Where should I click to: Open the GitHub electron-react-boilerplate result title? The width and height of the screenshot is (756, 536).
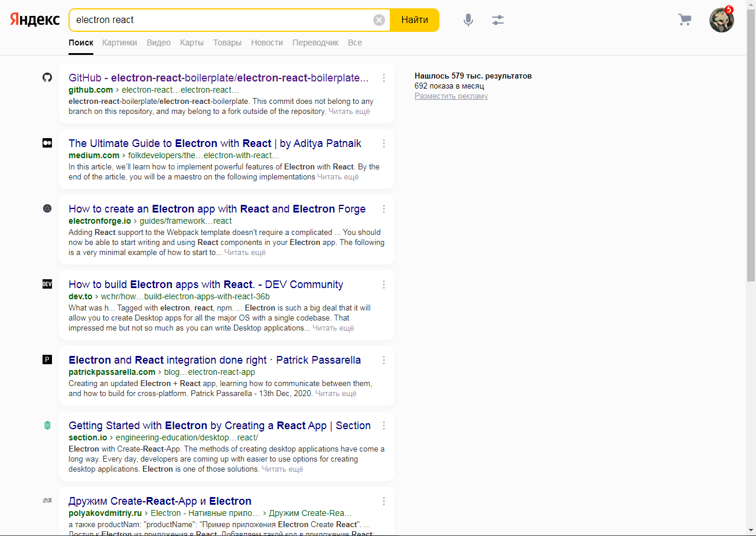[x=219, y=78]
